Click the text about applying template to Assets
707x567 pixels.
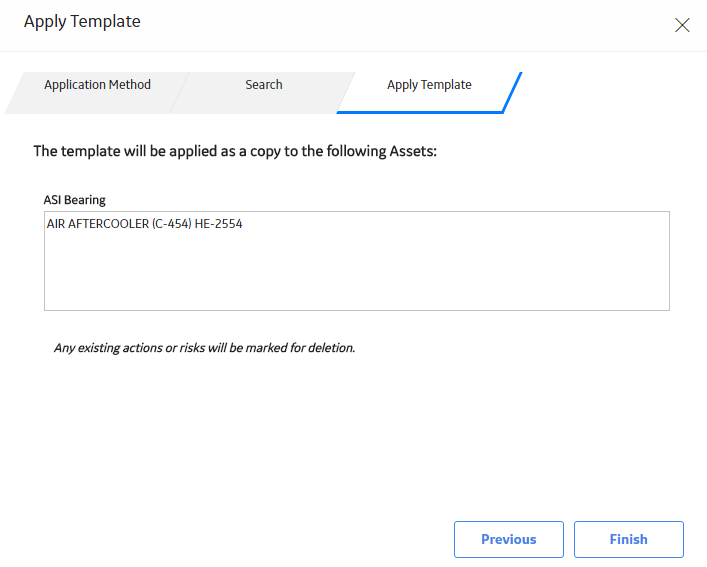tap(235, 151)
